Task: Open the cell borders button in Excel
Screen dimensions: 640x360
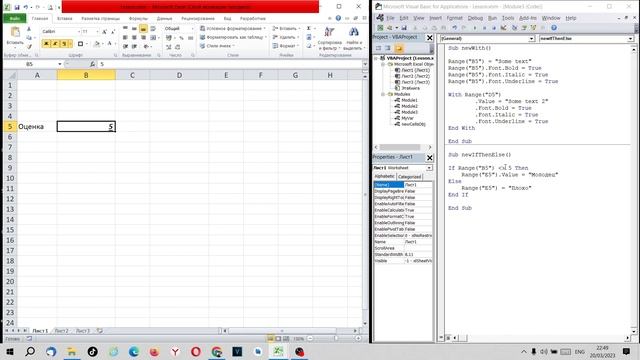Action: pyautogui.click(x=80, y=44)
